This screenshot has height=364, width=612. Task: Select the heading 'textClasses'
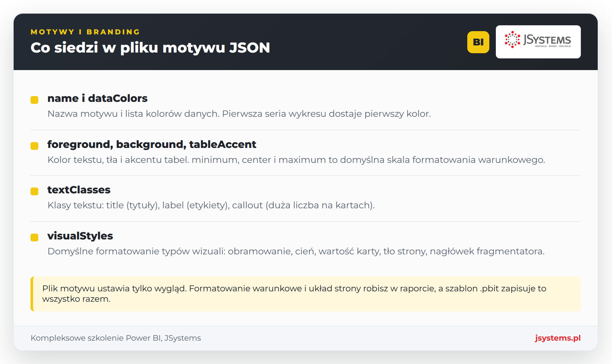click(x=79, y=190)
